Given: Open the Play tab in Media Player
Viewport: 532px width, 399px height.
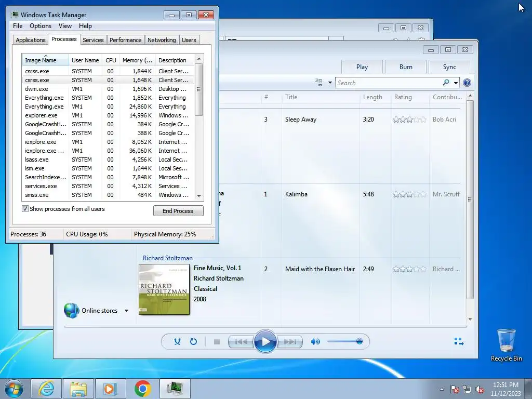Looking at the screenshot, I should [x=362, y=67].
